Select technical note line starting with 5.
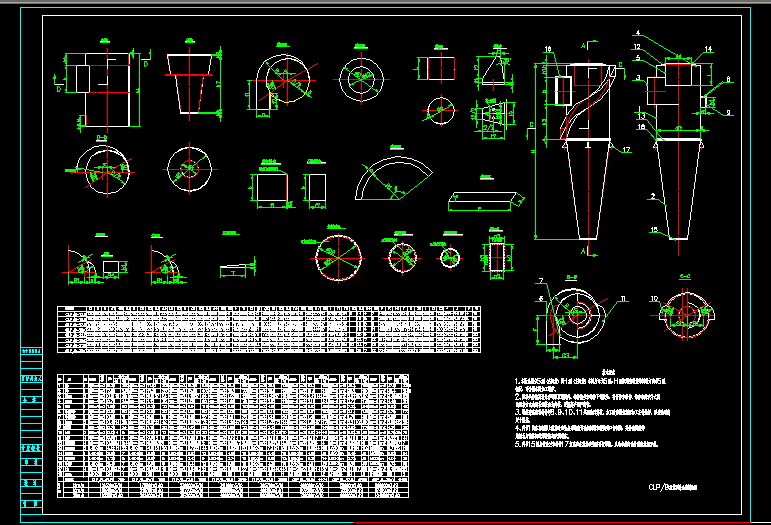The height and width of the screenshot is (525, 771). point(587,444)
